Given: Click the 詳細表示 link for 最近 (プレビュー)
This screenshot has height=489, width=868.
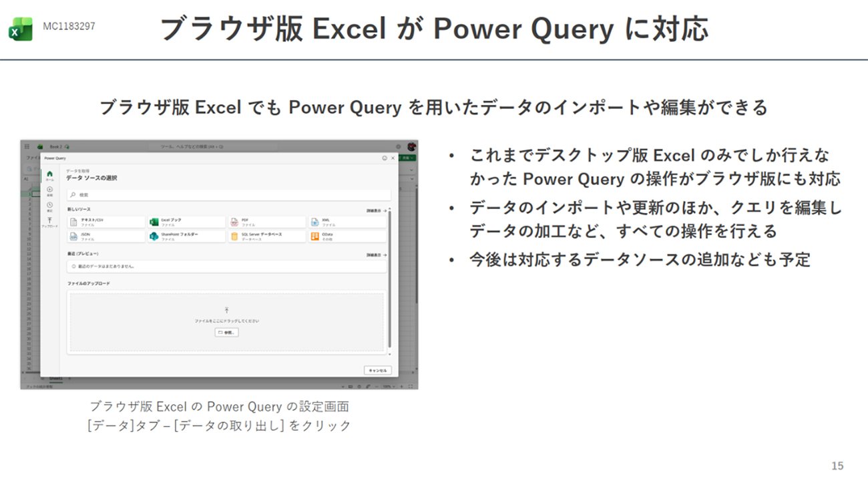Looking at the screenshot, I should (376, 255).
